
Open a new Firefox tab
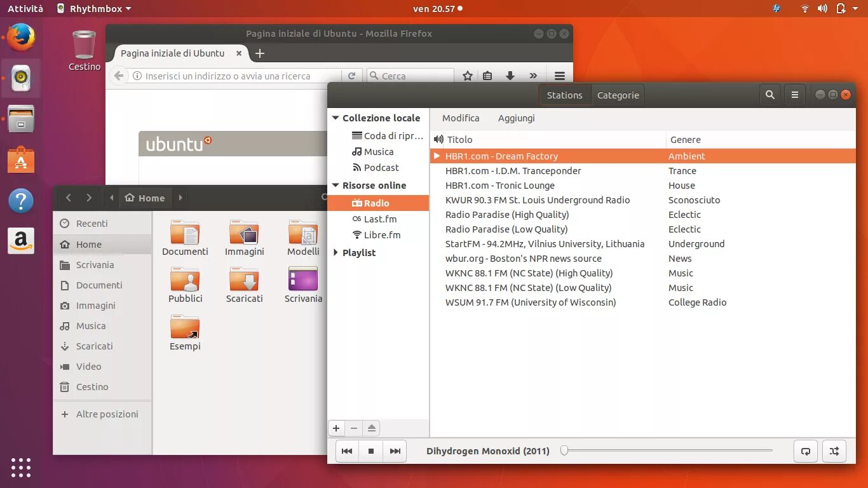pyautogui.click(x=259, y=53)
